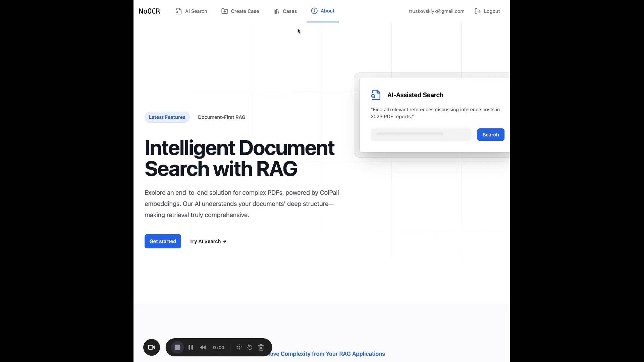The width and height of the screenshot is (644, 362).
Task: Go to the Create Case page
Action: coord(240,11)
